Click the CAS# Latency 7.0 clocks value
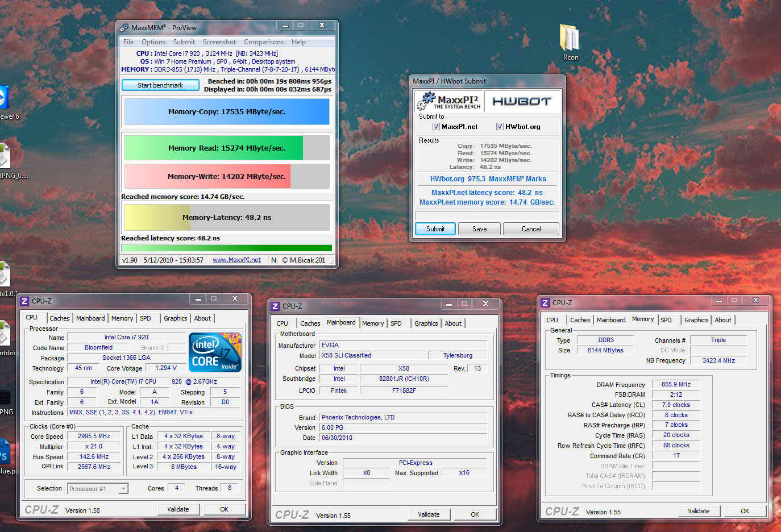 tap(676, 405)
